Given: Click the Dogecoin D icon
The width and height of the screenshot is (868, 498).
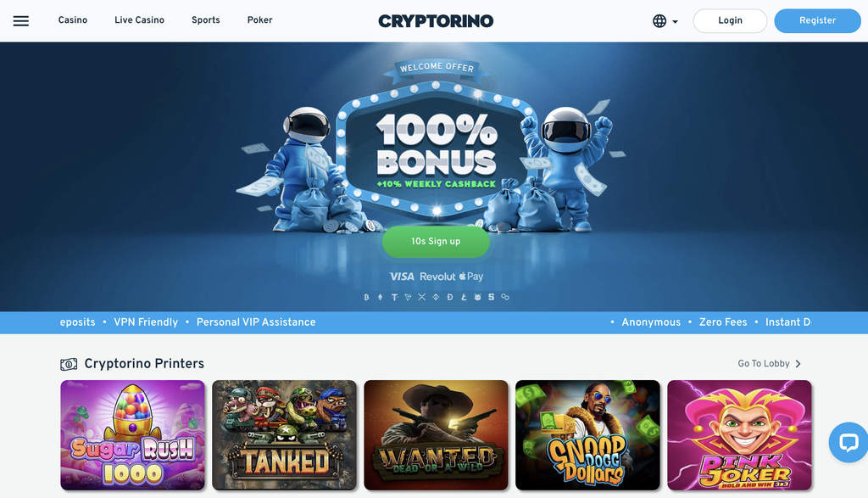Looking at the screenshot, I should point(449,298).
